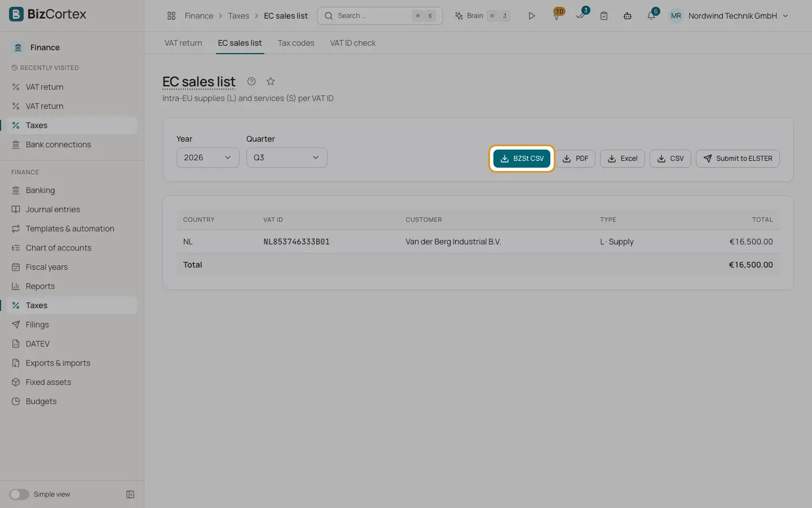Open the Quarter Q3 dropdown
Screen dimensions: 812x508
(x=287, y=157)
